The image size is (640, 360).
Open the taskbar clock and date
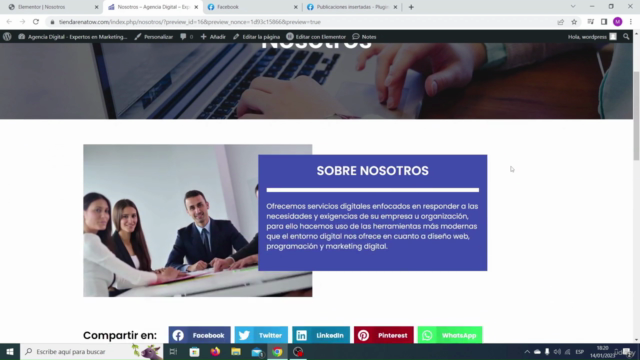pyautogui.click(x=602, y=352)
